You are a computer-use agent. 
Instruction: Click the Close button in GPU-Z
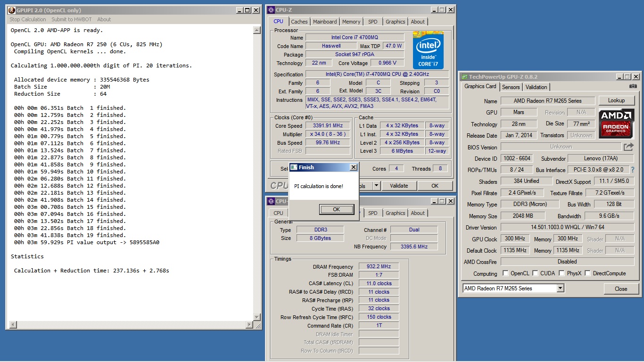pyautogui.click(x=621, y=289)
